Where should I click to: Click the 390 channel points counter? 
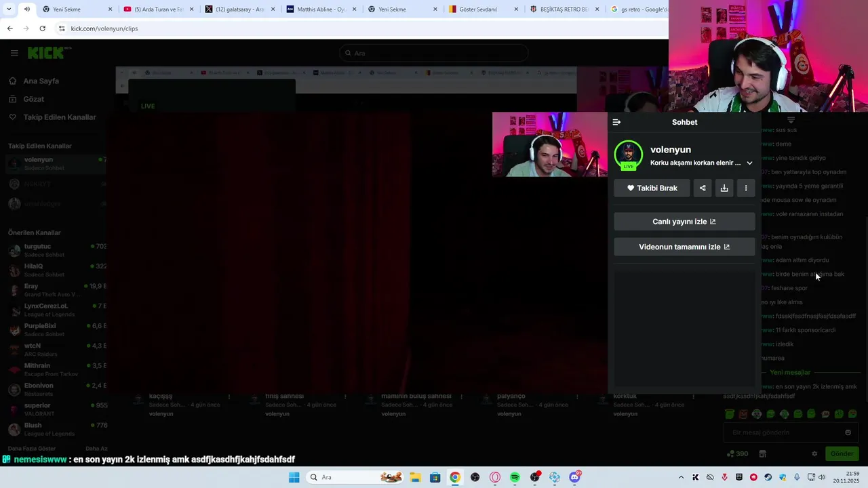point(737,453)
